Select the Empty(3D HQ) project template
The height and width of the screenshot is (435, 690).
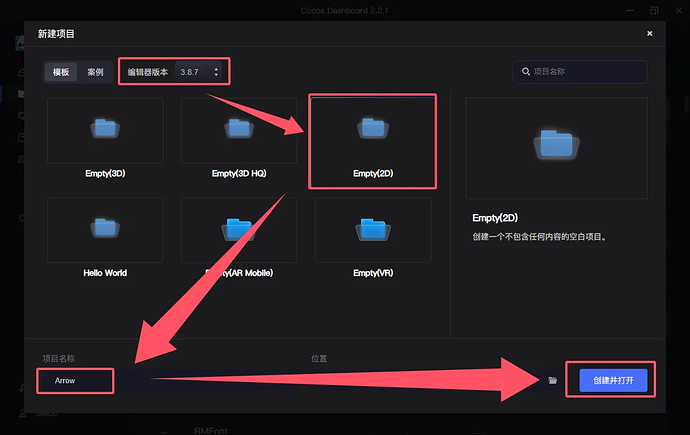pos(239,131)
